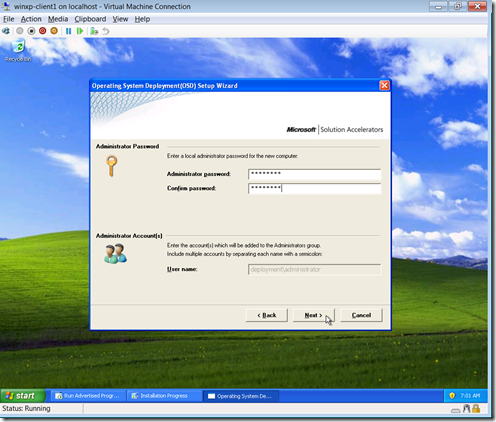Click the disk icon in status bar
Image resolution: width=496 pixels, height=422 pixels.
coord(456,410)
